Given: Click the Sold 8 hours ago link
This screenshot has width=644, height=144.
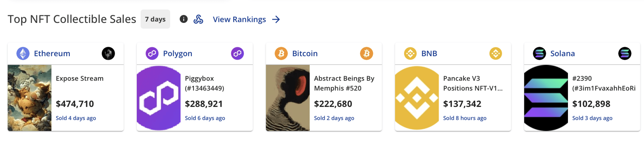Looking at the screenshot, I should tap(464, 118).
